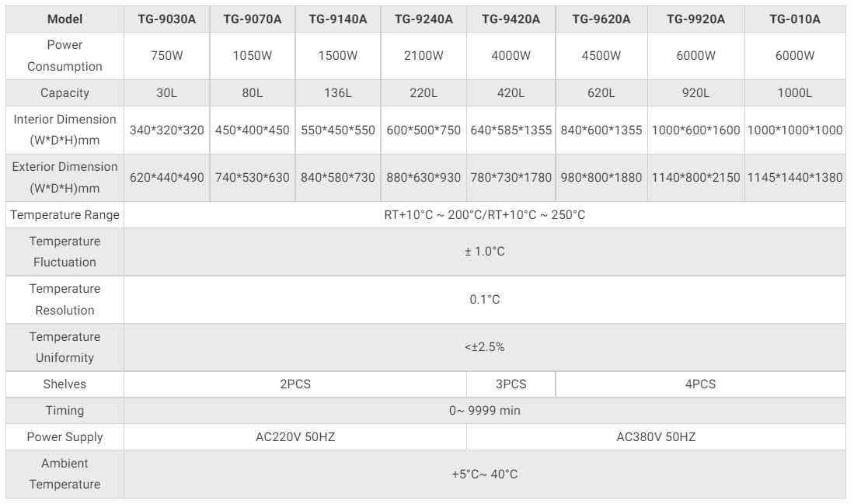Image resolution: width=854 pixels, height=504 pixels.
Task: Click the 0.1°C temperature resolution value
Action: [484, 300]
